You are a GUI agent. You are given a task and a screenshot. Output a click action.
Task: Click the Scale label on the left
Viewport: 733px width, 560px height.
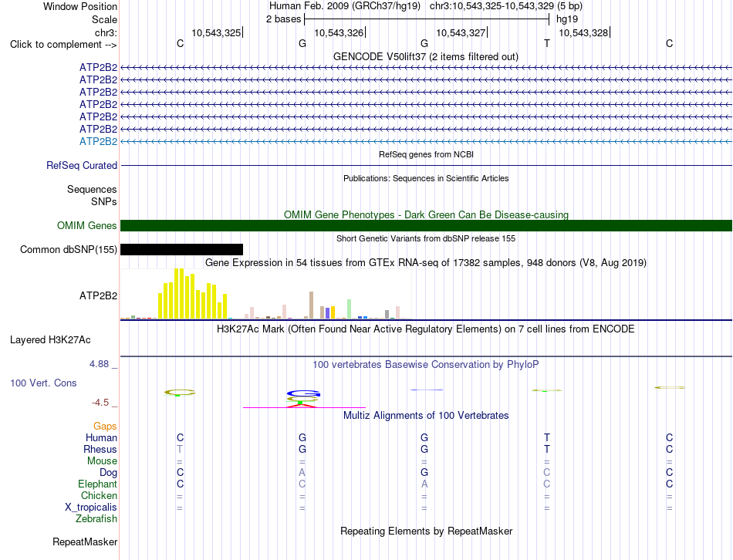coord(104,19)
